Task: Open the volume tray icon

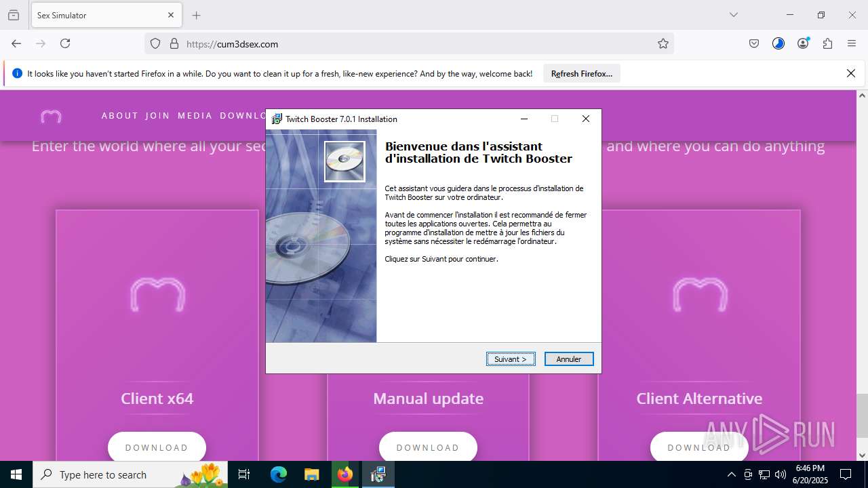Action: point(781,474)
